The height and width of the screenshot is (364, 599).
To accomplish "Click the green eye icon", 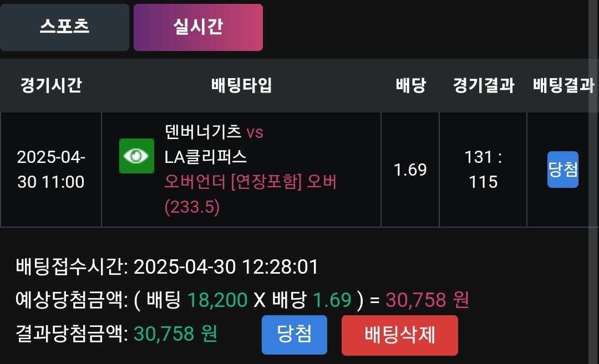I will (x=136, y=156).
